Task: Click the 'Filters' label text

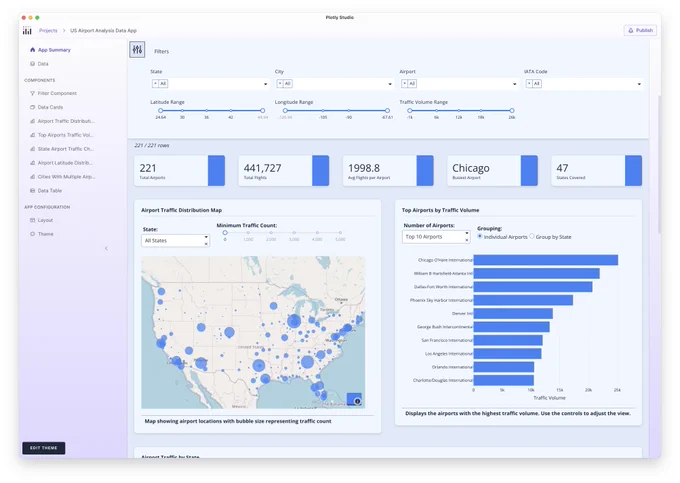Action: click(161, 51)
